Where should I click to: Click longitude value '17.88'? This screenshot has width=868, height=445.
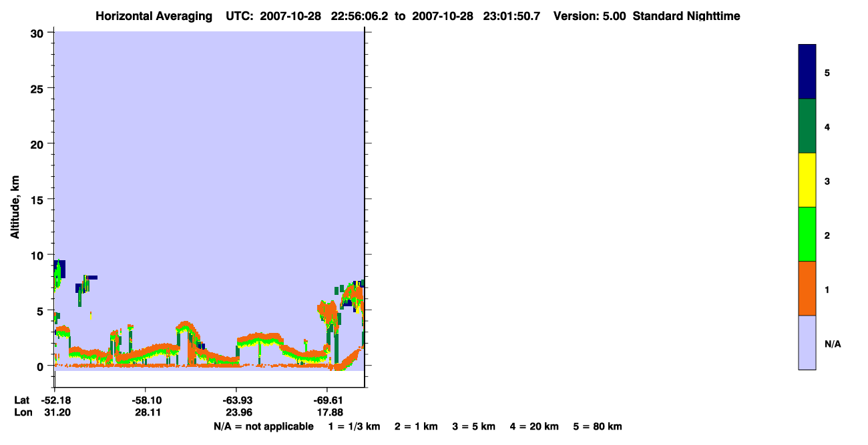coord(329,413)
